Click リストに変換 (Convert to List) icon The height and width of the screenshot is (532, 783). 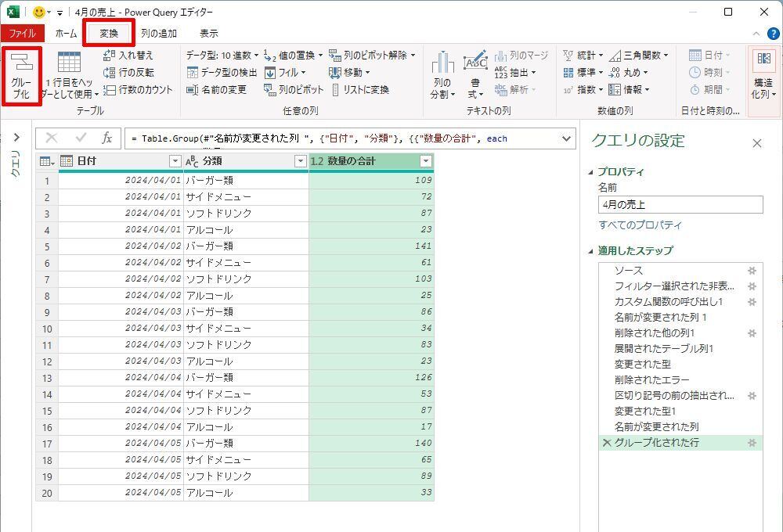click(x=336, y=90)
